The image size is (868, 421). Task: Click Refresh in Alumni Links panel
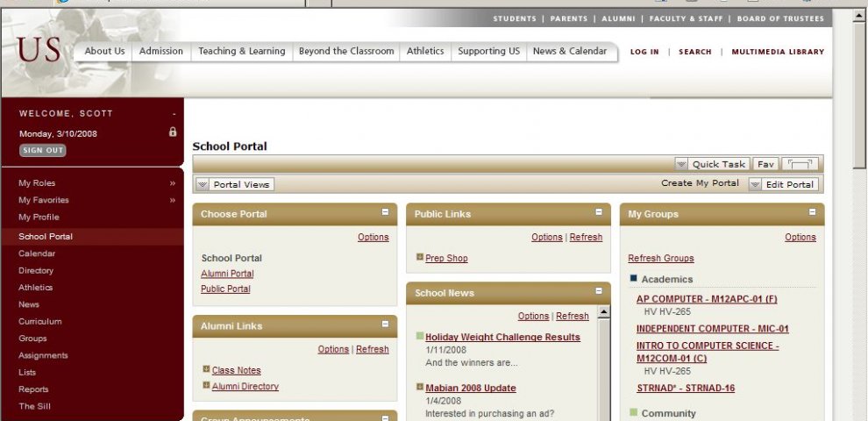tap(372, 349)
